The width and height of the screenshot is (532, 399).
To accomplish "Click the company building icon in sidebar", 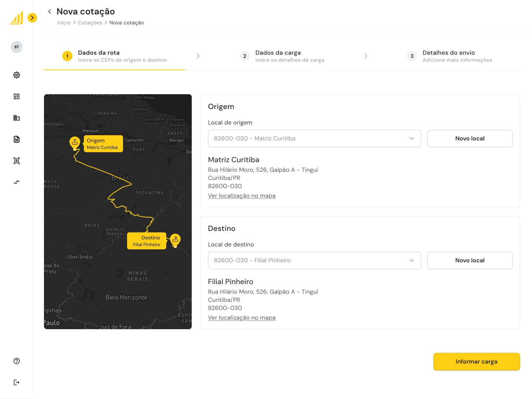I will click(17, 118).
